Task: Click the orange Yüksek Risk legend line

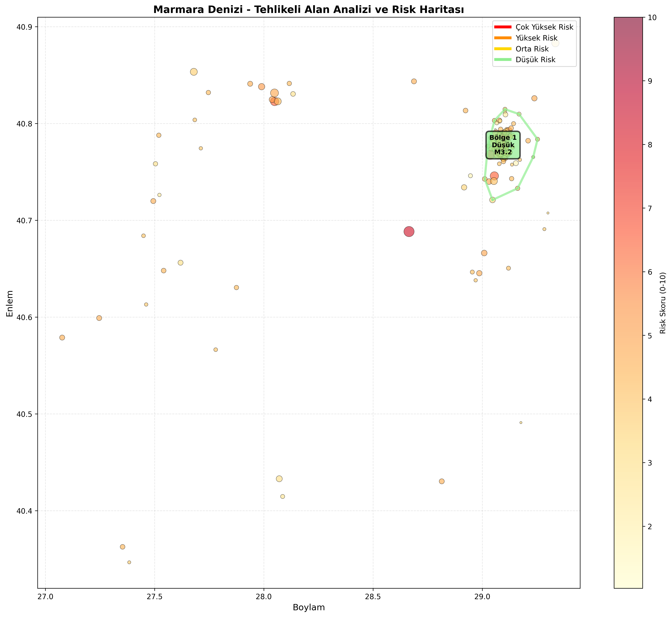Action: [x=503, y=38]
